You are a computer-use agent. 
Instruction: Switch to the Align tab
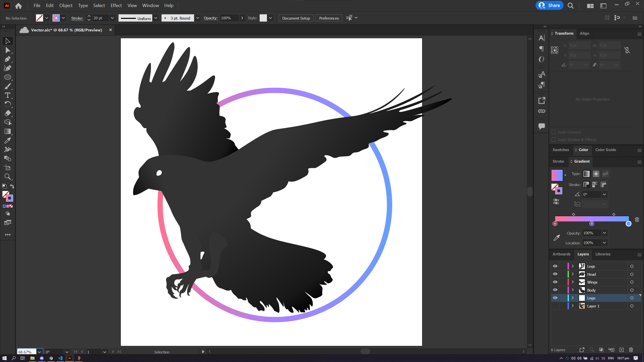[584, 33]
